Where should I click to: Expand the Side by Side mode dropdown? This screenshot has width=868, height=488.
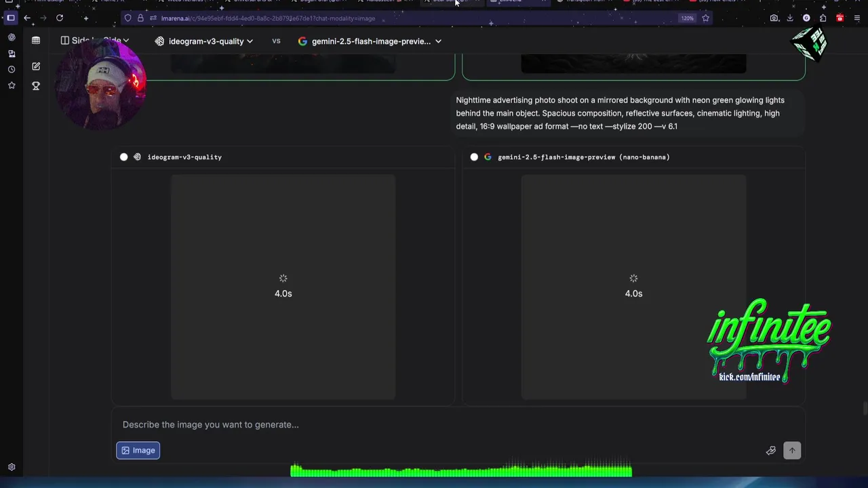[x=95, y=41]
